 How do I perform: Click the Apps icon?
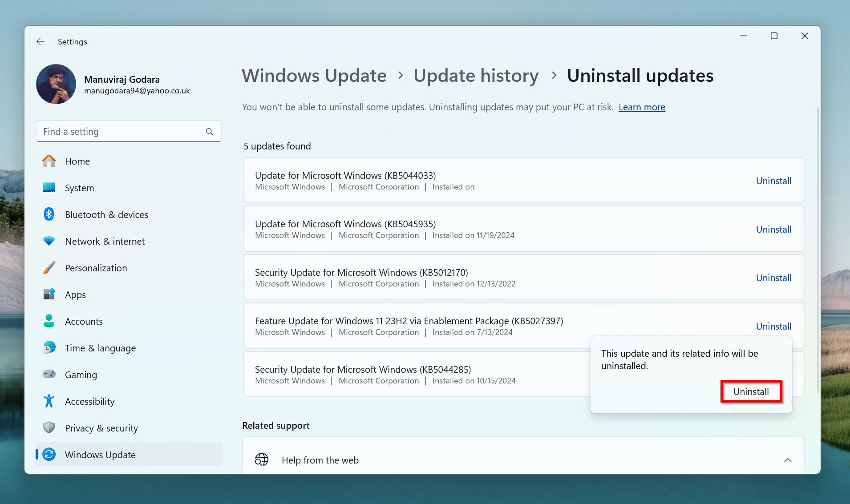click(x=49, y=294)
